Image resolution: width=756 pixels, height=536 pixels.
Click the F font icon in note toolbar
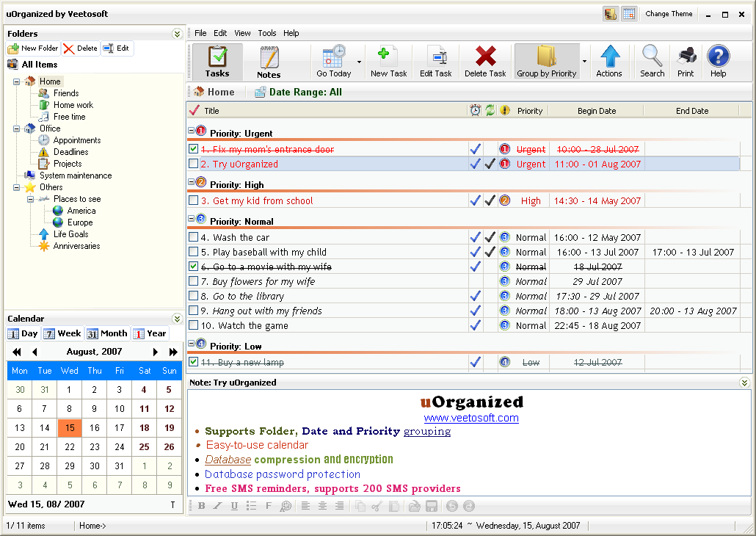pyautogui.click(x=269, y=506)
